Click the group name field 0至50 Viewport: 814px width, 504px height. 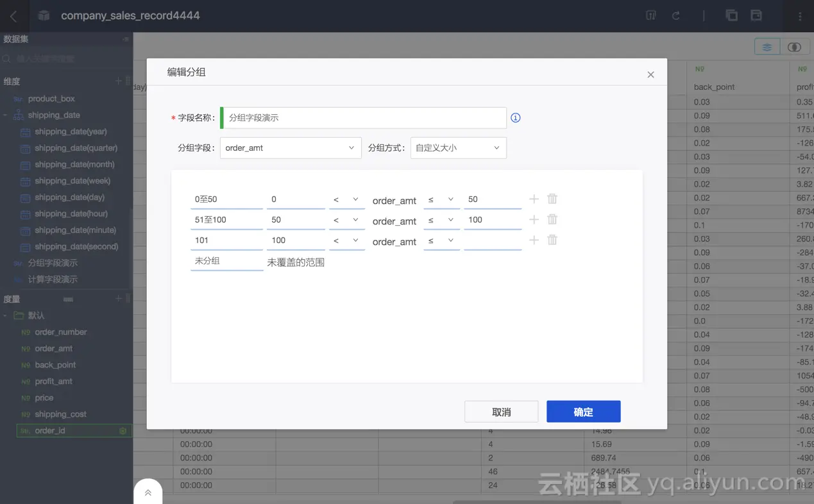point(226,199)
